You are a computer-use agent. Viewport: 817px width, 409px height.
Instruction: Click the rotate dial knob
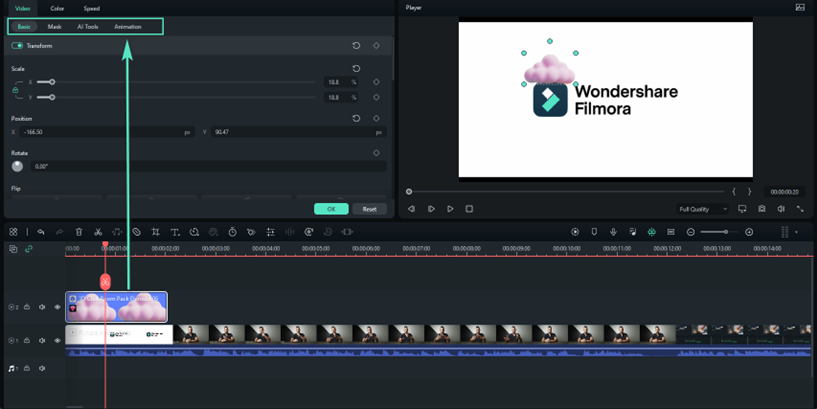[x=17, y=166]
